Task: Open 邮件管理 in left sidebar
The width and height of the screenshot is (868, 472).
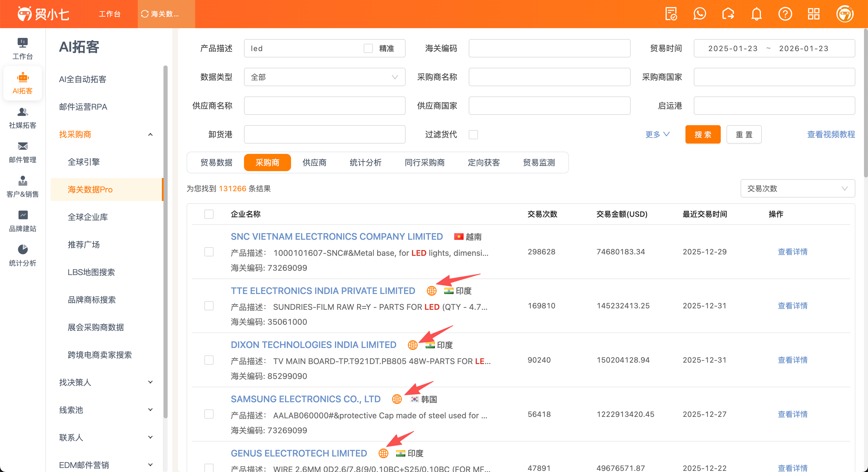Action: (x=23, y=152)
